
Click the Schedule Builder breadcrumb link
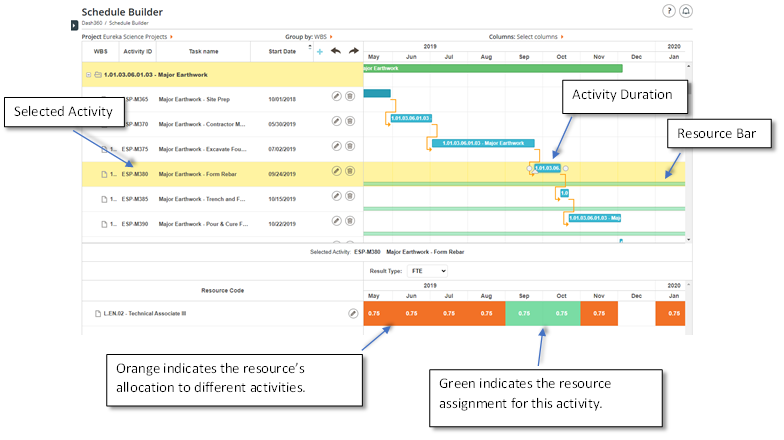tap(128, 23)
